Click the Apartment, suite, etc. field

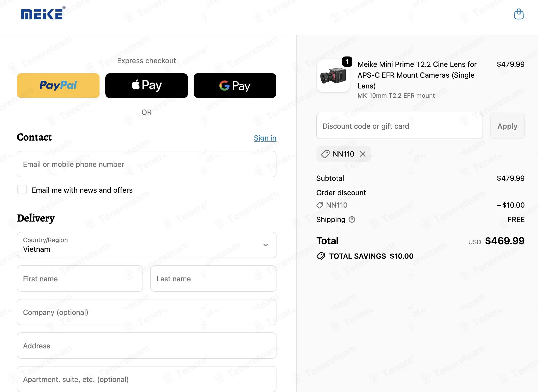coord(147,379)
